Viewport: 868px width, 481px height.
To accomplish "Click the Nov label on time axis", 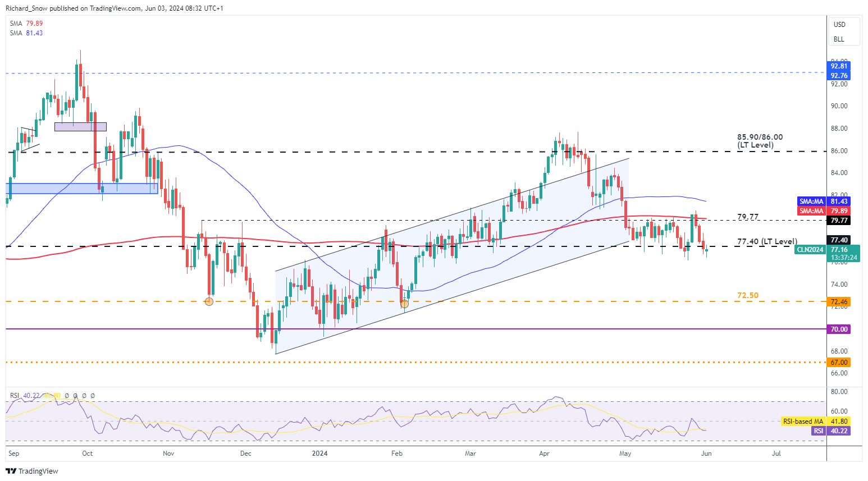I will tap(168, 453).
